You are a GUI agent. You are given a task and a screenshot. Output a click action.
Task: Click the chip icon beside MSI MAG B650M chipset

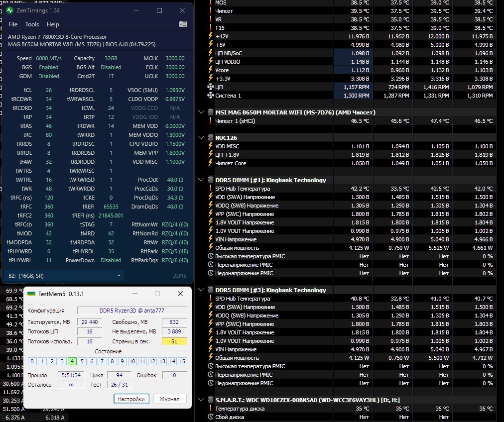click(211, 112)
